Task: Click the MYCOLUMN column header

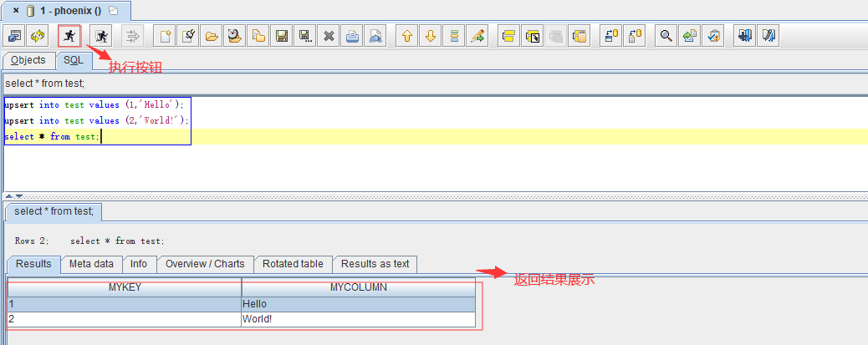Action: point(359,287)
